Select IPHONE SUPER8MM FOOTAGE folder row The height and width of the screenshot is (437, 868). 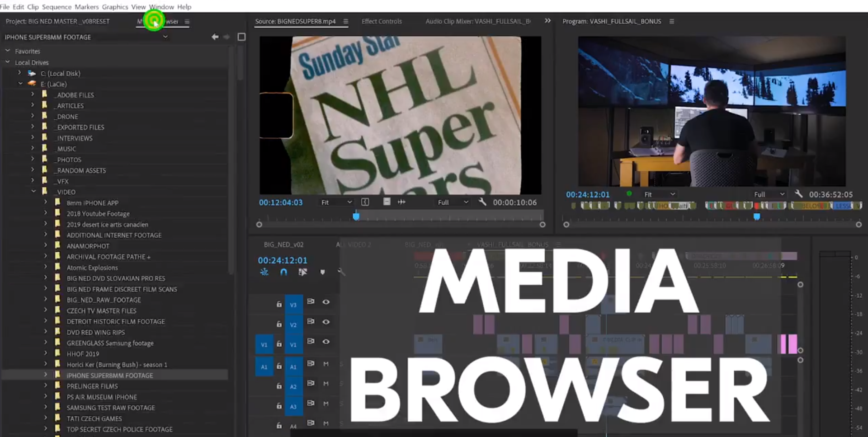coord(115,375)
